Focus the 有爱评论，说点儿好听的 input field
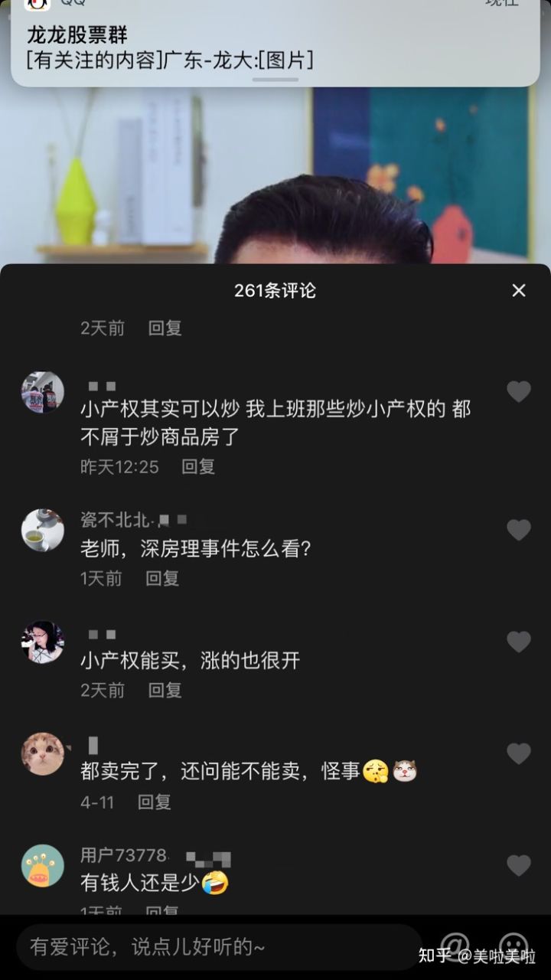This screenshot has height=980, width=551. point(219,947)
